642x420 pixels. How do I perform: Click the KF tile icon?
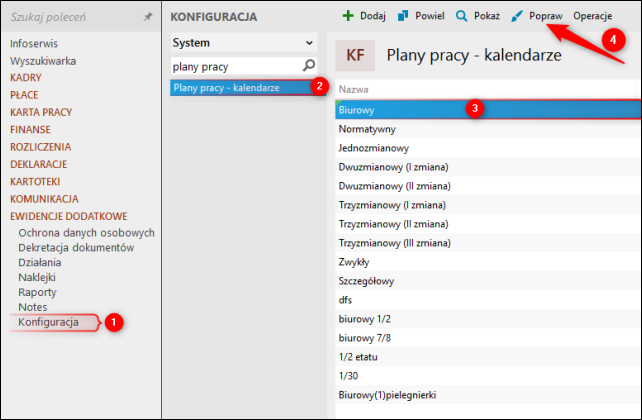tap(355, 55)
